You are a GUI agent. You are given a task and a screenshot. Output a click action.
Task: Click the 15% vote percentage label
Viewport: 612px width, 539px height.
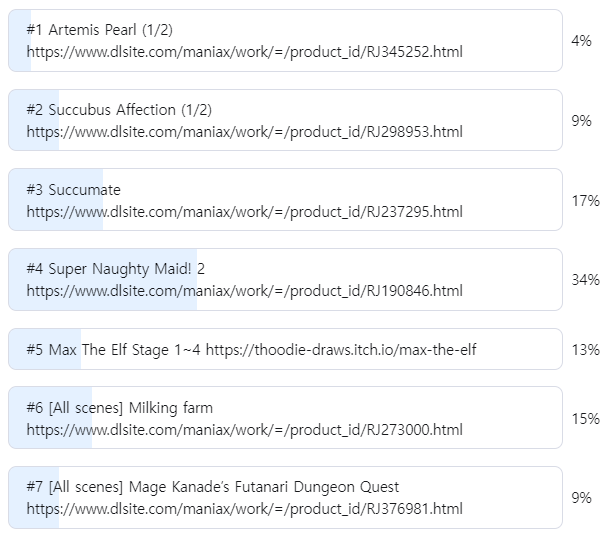[585, 418]
